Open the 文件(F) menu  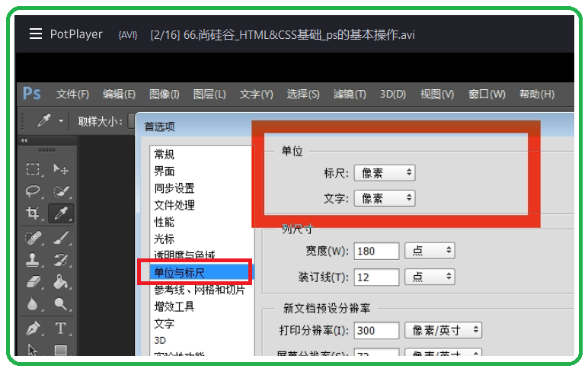click(72, 94)
